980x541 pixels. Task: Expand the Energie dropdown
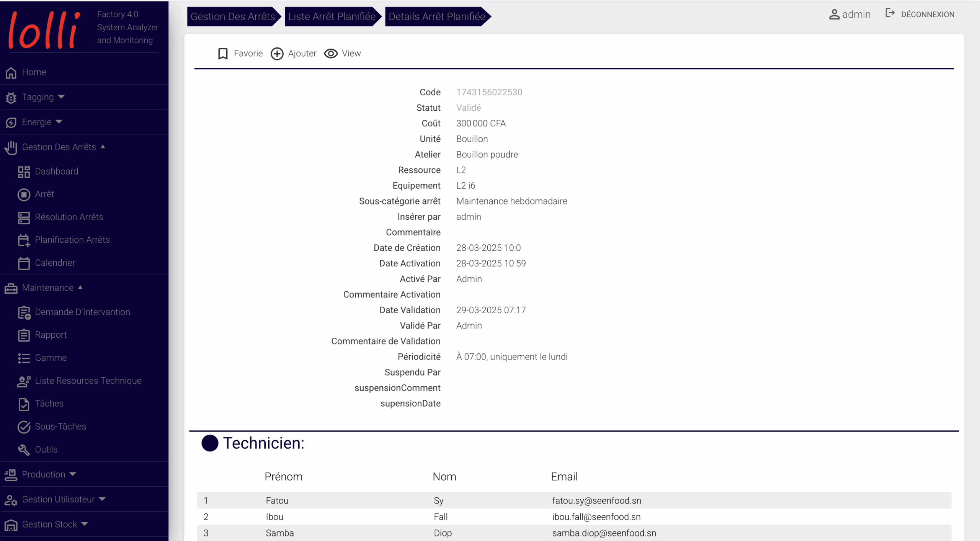(41, 122)
